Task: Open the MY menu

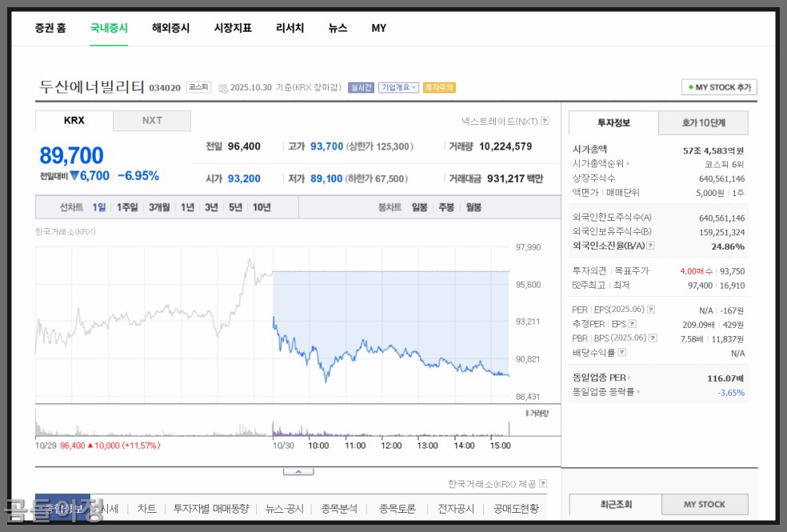Action: click(379, 28)
